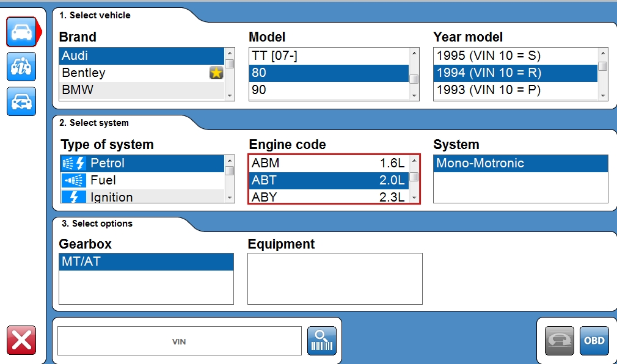Image resolution: width=617 pixels, height=364 pixels.
Task: Click the VIN barcode search icon
Action: click(321, 340)
